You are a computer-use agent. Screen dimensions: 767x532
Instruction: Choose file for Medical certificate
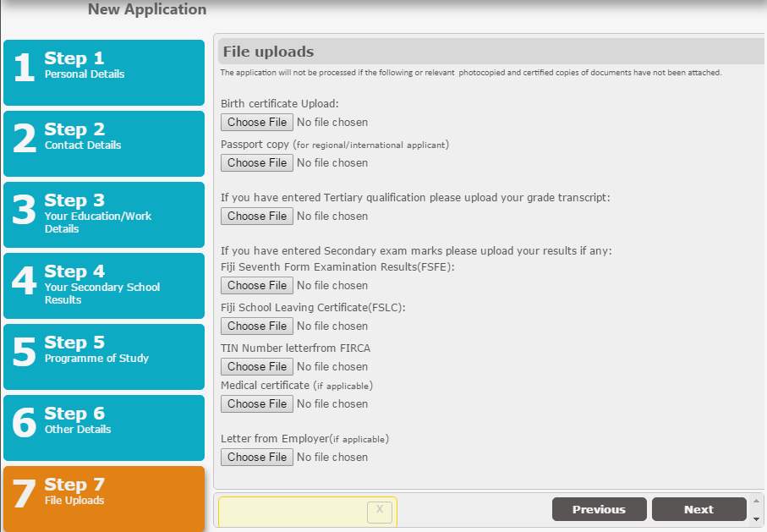(257, 404)
